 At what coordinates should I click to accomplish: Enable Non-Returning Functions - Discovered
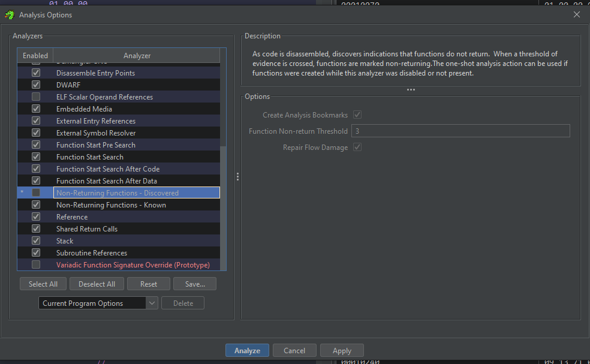click(35, 192)
